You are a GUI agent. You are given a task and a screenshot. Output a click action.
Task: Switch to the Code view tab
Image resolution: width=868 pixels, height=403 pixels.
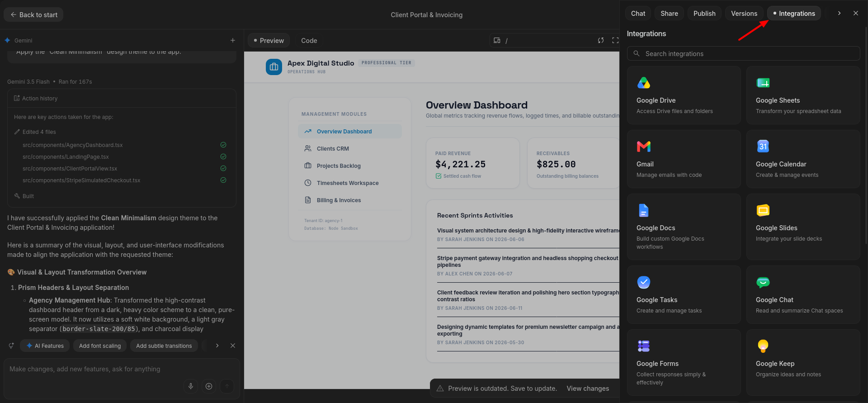tap(309, 40)
